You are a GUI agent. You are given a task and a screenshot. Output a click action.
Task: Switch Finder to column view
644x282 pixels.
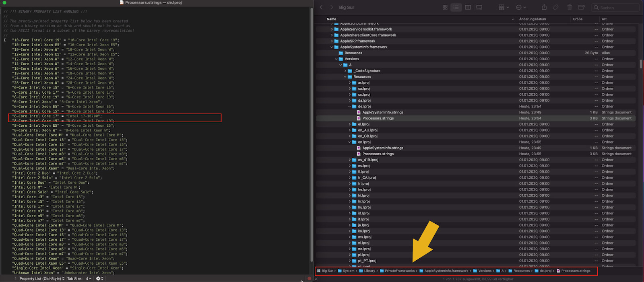[x=468, y=7]
